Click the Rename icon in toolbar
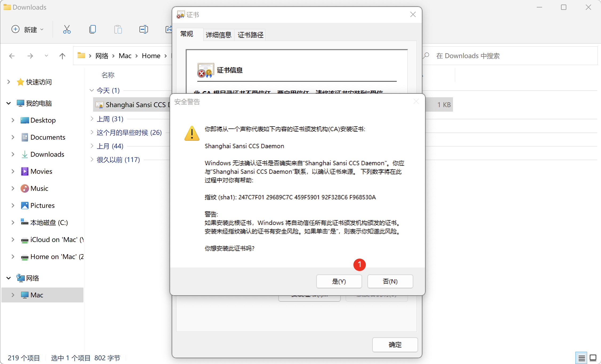Screen dimensions: 601x364 [143, 29]
